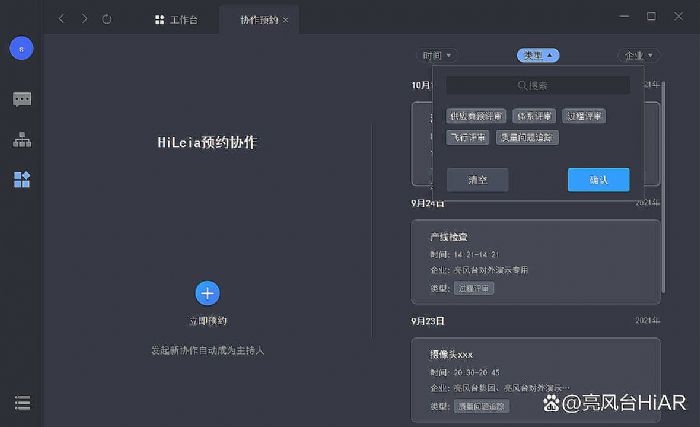This screenshot has width=700, height=427.
Task: Toggle the 飞行评审 filter tag
Action: click(x=467, y=138)
